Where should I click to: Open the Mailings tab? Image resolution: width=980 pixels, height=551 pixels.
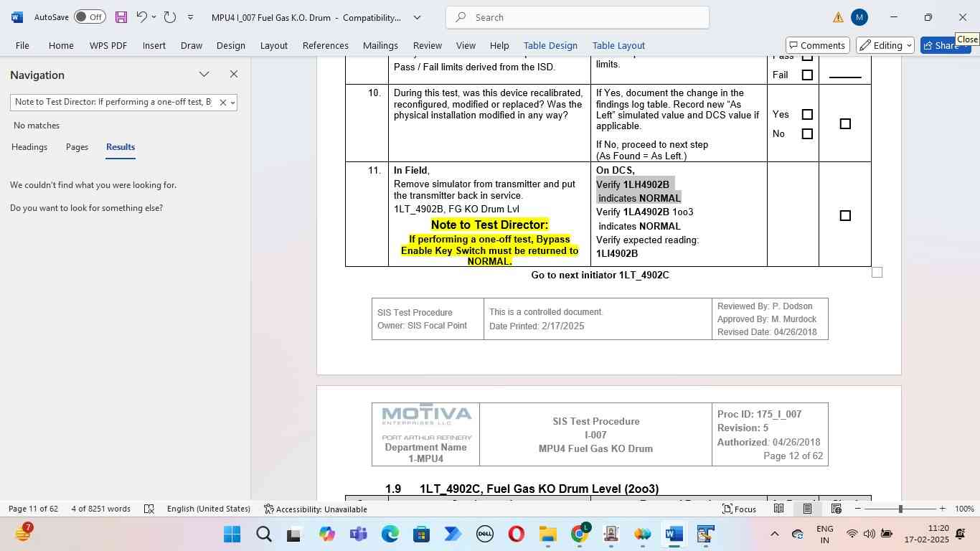[x=380, y=45]
